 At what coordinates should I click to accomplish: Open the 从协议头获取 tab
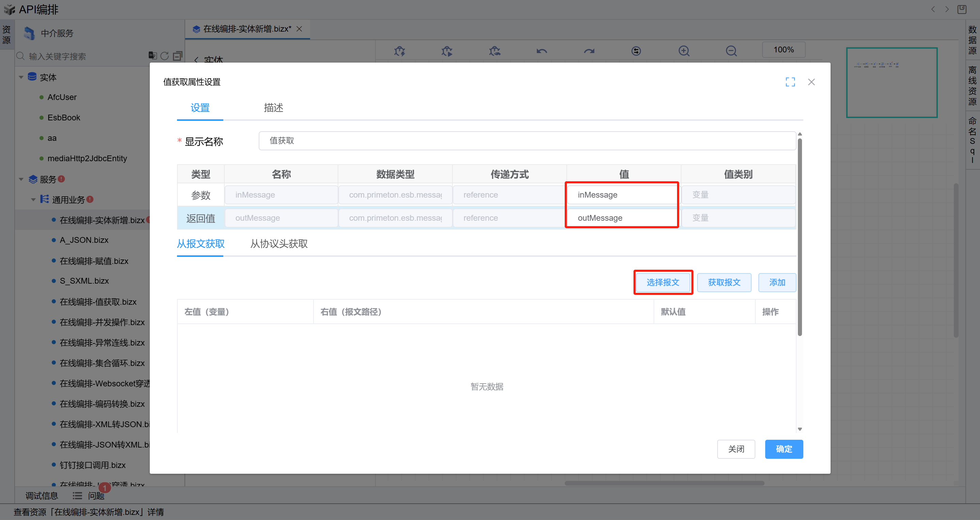pyautogui.click(x=278, y=244)
